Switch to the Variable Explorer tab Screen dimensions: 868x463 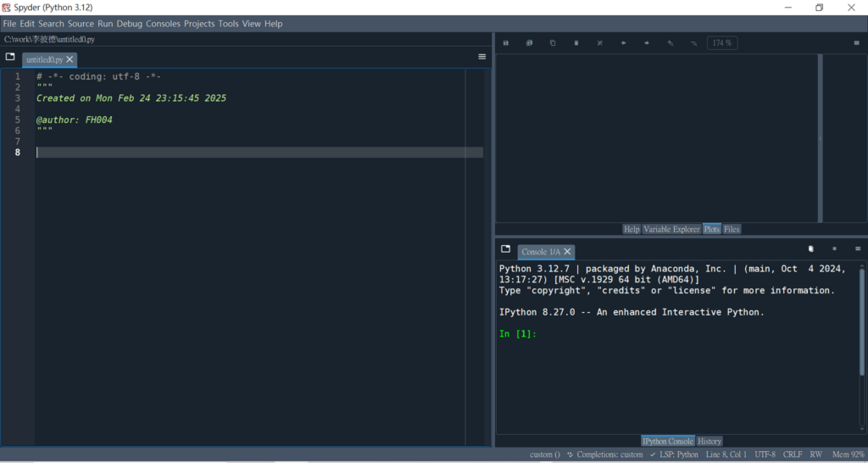[x=671, y=229]
